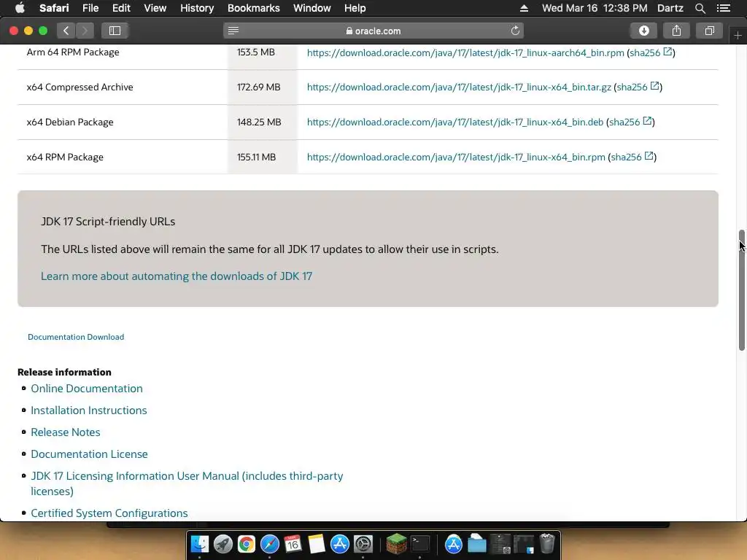Open Google Chrome from the Dock

[x=247, y=544]
